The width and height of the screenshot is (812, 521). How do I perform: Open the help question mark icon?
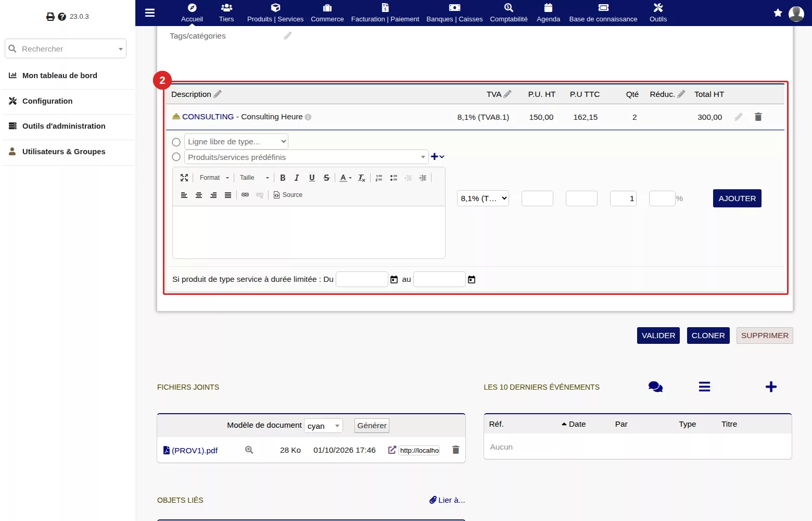(62, 17)
